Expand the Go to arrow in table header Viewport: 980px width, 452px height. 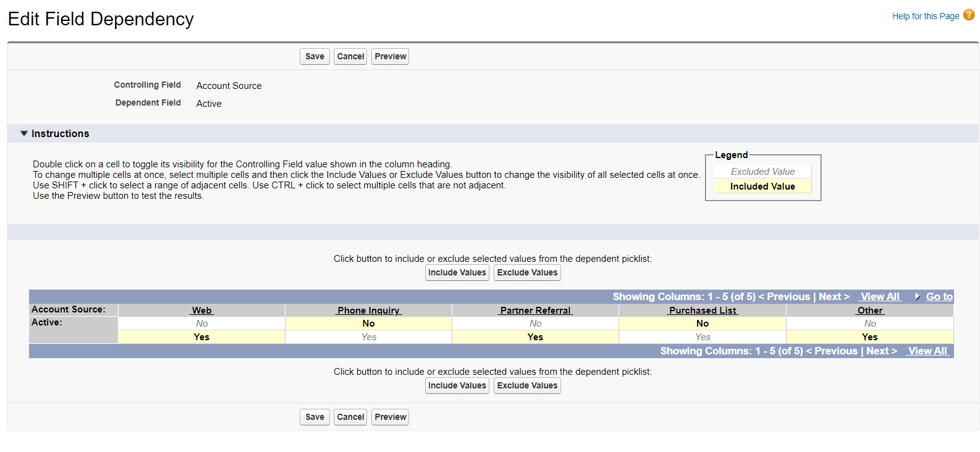[918, 297]
